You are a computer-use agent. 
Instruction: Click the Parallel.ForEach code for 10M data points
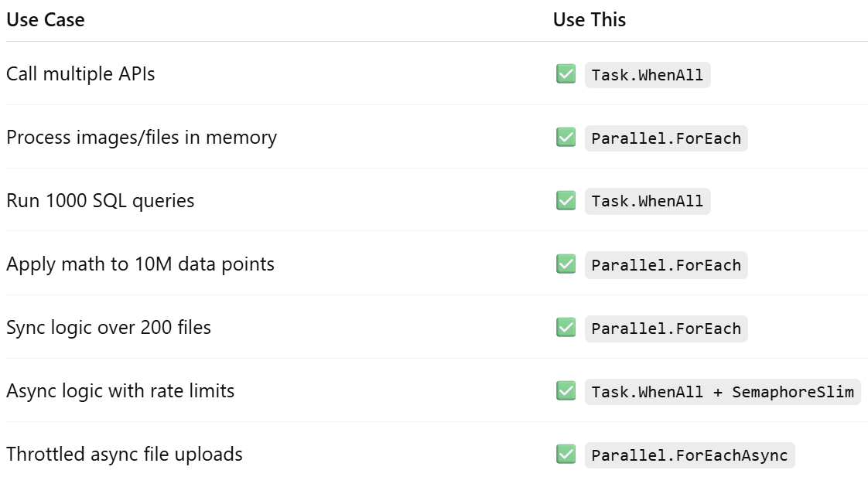(666, 265)
